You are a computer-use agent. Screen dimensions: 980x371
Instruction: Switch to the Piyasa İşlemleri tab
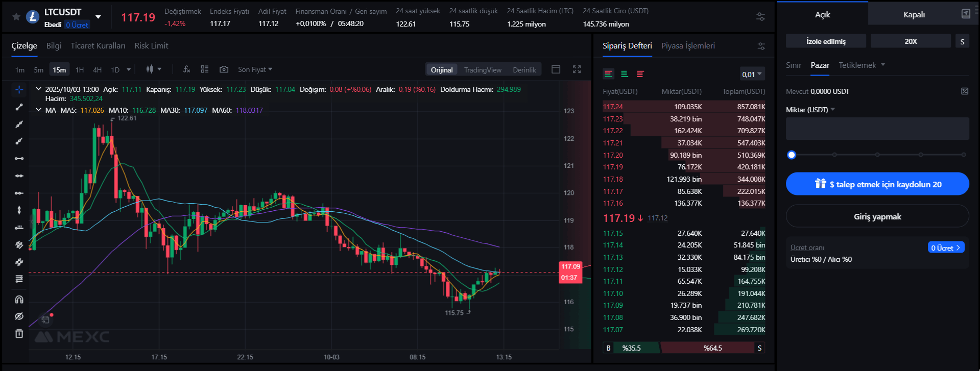pos(688,46)
